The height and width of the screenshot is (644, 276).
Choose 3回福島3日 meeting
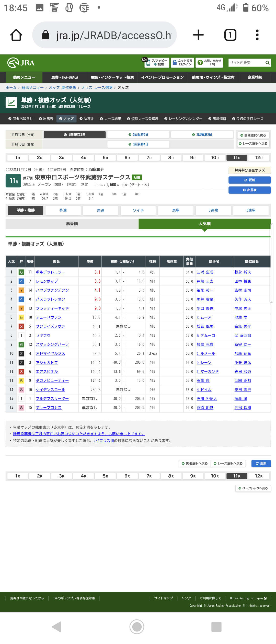pyautogui.click(x=202, y=135)
